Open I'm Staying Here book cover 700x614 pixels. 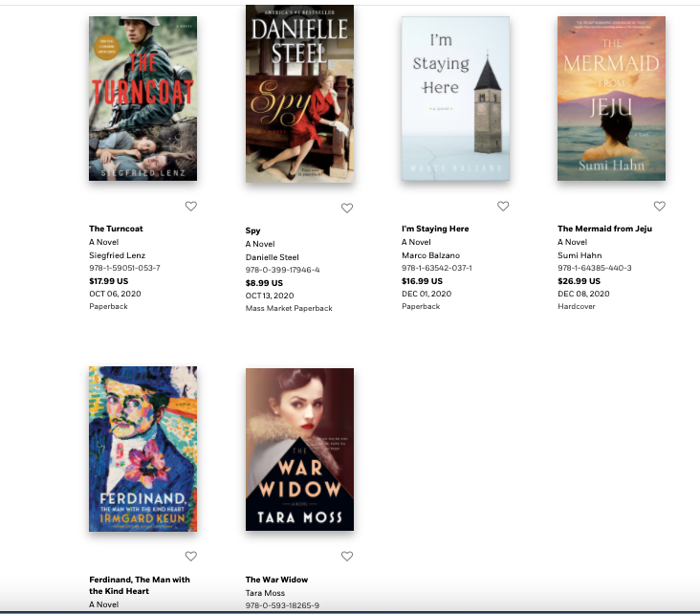pyautogui.click(x=455, y=99)
